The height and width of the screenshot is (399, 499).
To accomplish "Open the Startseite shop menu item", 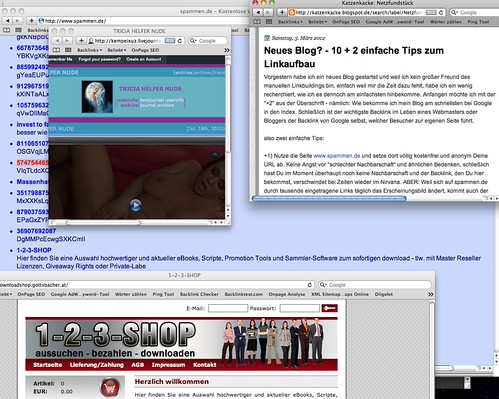I will coord(48,365).
